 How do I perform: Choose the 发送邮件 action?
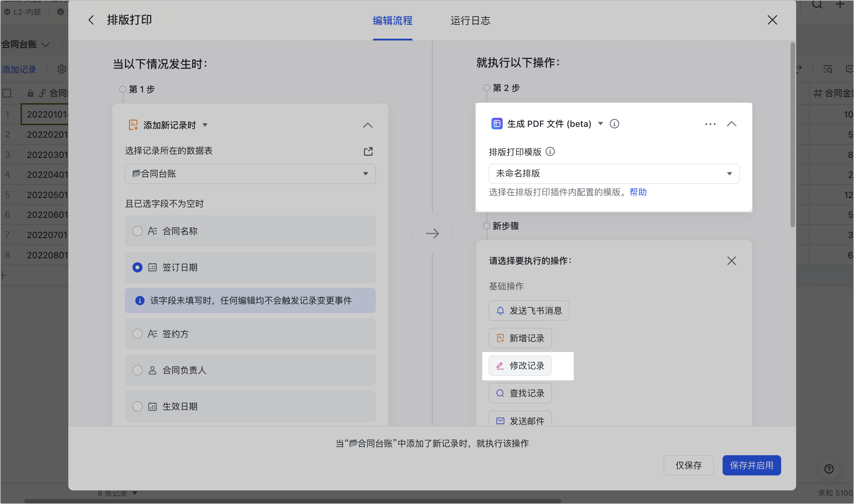tap(520, 419)
